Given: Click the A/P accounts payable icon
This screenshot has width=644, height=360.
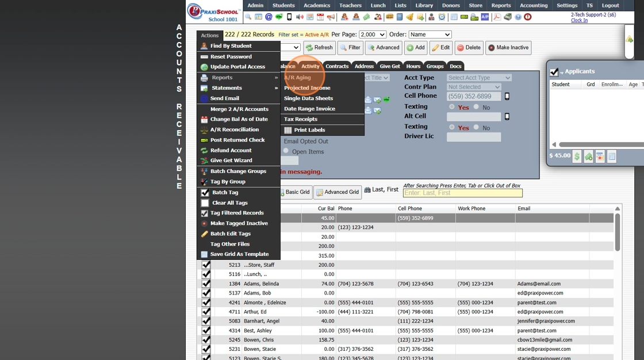Looking at the screenshot, I should 485,17.
